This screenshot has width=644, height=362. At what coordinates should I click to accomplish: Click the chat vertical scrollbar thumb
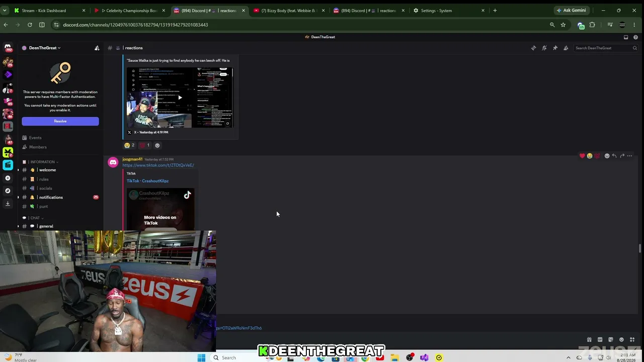coord(640,248)
